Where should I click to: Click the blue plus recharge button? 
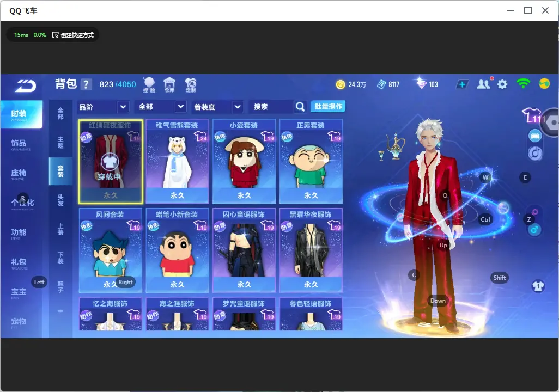pos(462,84)
